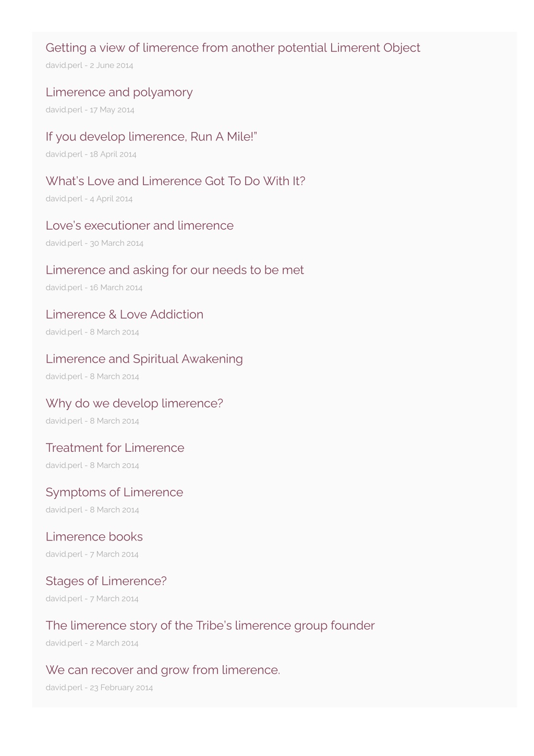Image resolution: width=534 pixels, height=756 pixels.
Task: Open 'Limerence and asking for our needs' post
Action: [175, 270]
